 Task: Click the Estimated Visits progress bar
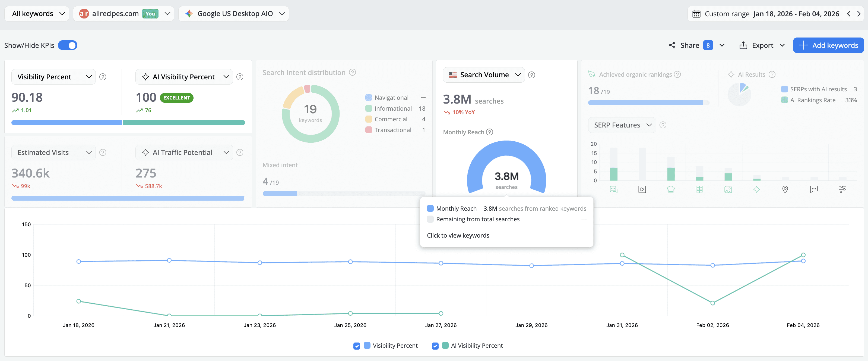click(128, 198)
